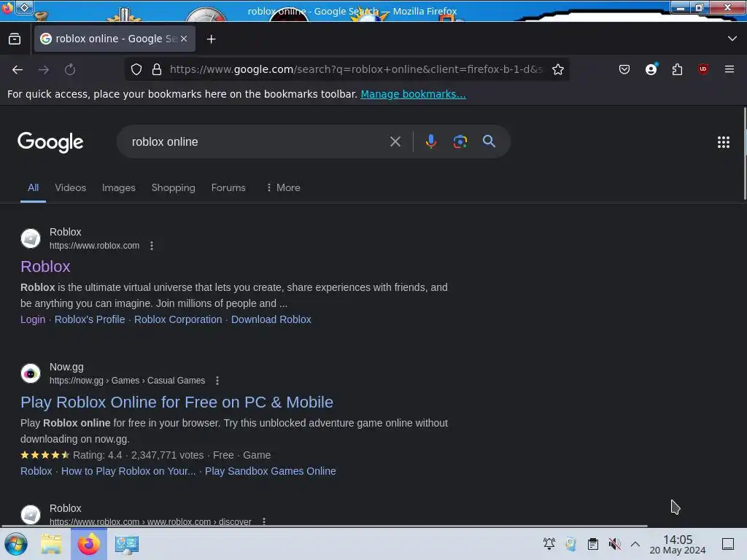Switch to Forums results tab
747x560 pixels.
coord(228,187)
